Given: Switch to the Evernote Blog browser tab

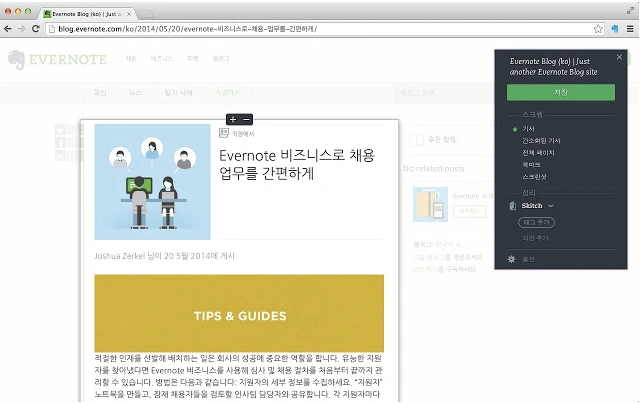Looking at the screenshot, I should click(x=87, y=14).
